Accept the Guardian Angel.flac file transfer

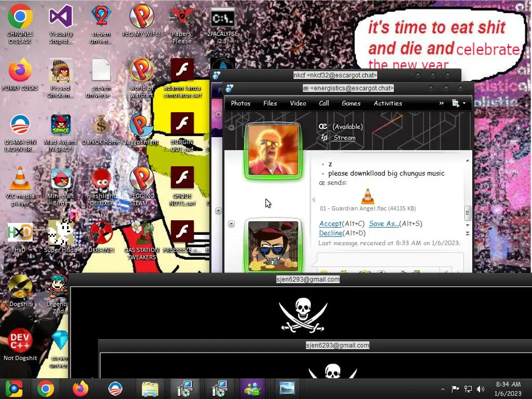coord(330,223)
